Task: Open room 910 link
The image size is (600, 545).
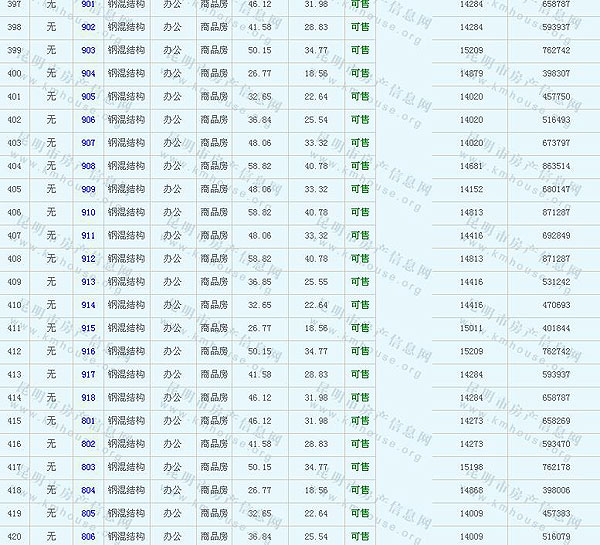Action: click(89, 212)
